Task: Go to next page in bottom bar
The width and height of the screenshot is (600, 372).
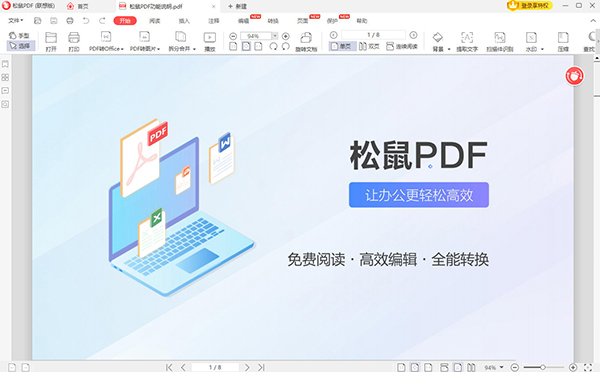Action: [247, 367]
